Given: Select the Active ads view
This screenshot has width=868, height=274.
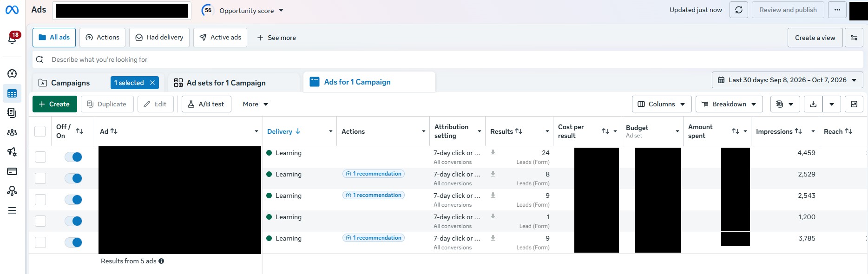Looking at the screenshot, I should click(220, 38).
